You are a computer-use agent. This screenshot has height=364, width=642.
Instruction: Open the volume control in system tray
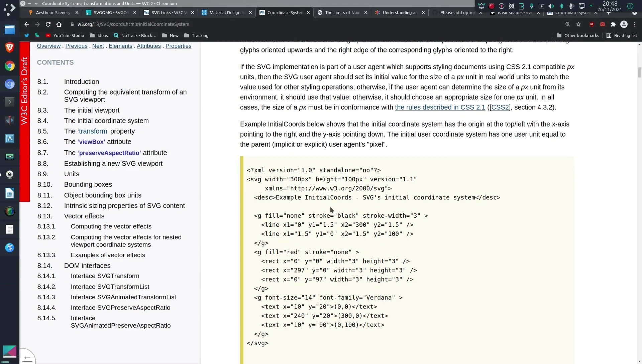[x=551, y=6]
